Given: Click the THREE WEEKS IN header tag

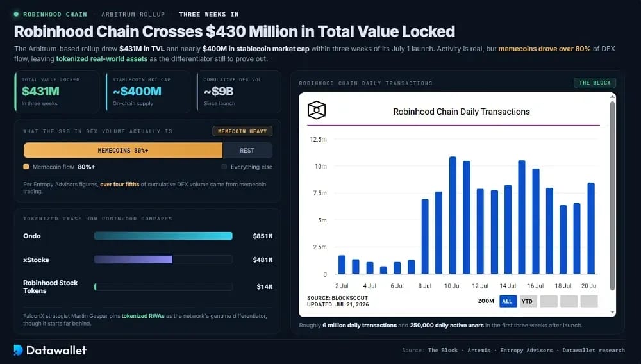Looking at the screenshot, I should [209, 14].
